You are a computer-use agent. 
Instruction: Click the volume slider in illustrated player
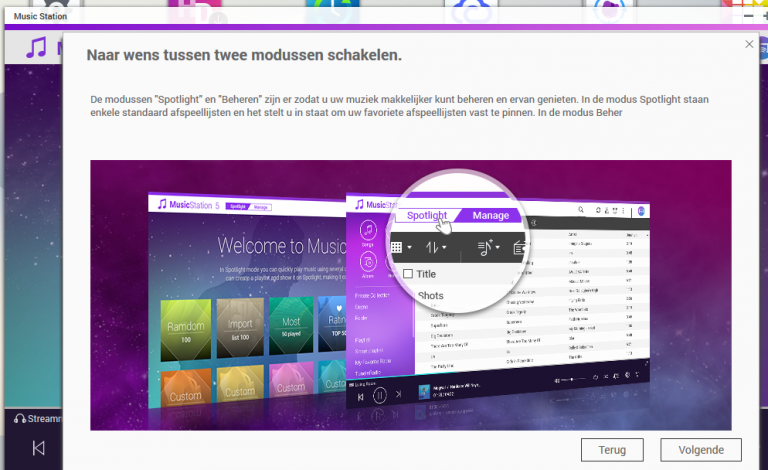[572, 379]
